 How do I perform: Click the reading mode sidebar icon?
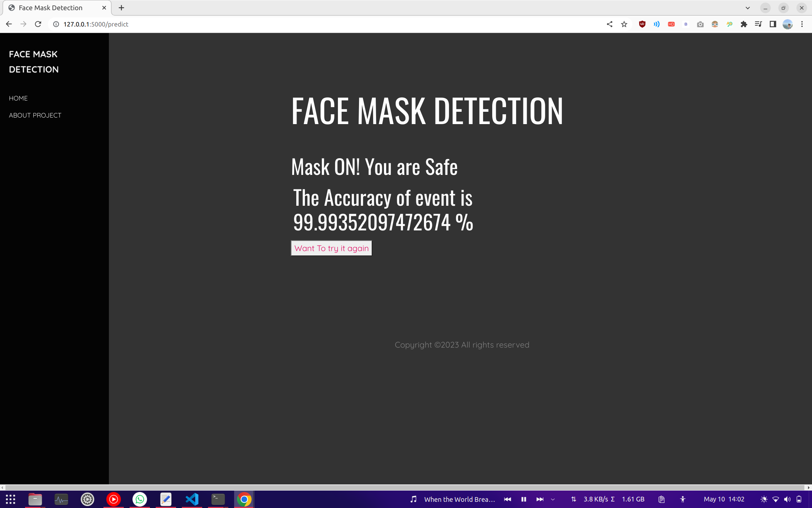(x=773, y=24)
